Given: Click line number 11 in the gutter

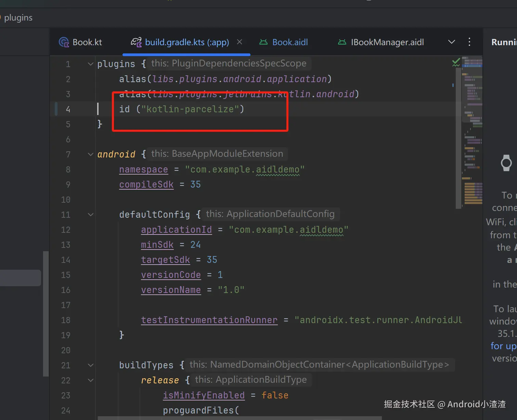Looking at the screenshot, I should point(66,215).
